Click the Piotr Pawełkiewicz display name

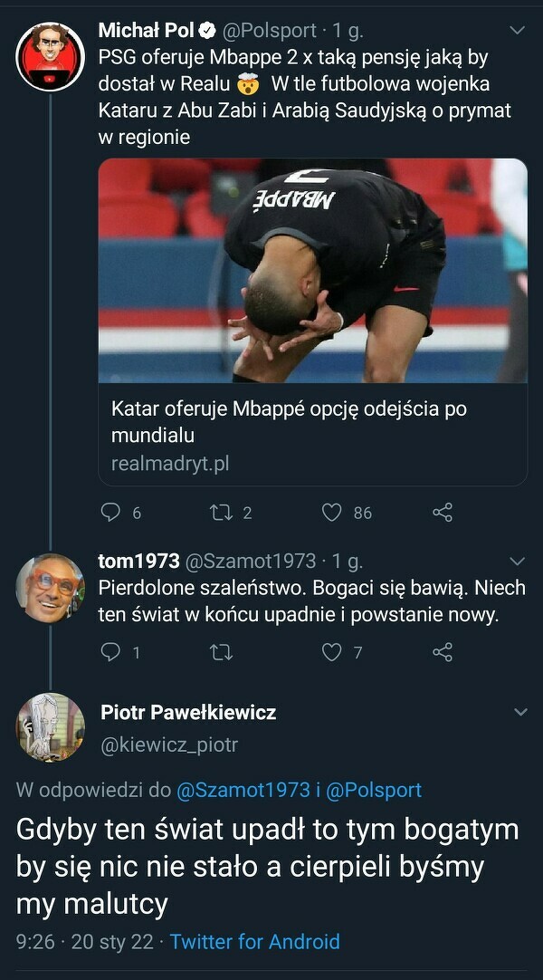188,713
